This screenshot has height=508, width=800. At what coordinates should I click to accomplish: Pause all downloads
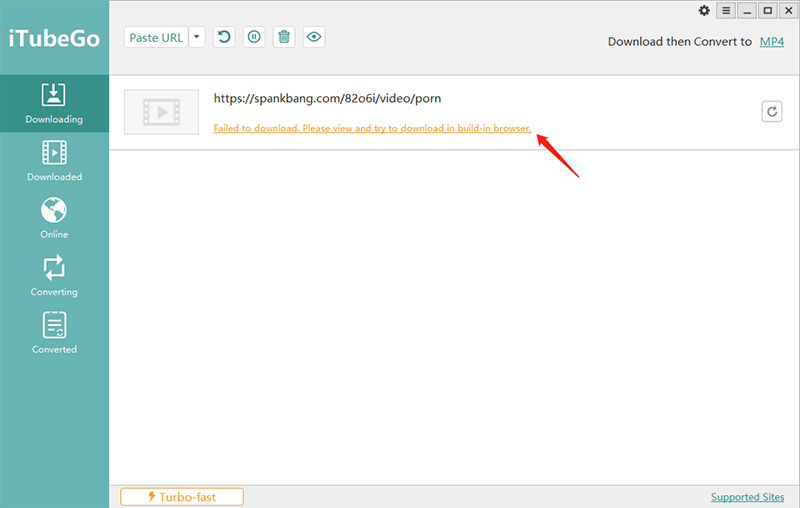coord(254,37)
